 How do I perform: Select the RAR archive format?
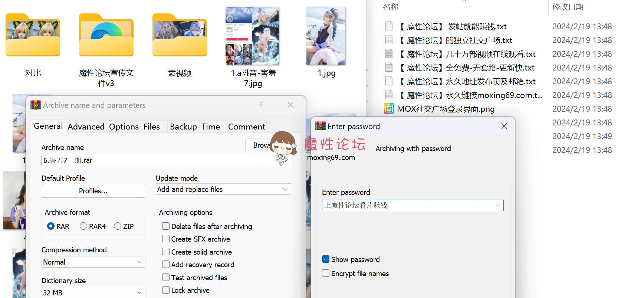(51, 226)
